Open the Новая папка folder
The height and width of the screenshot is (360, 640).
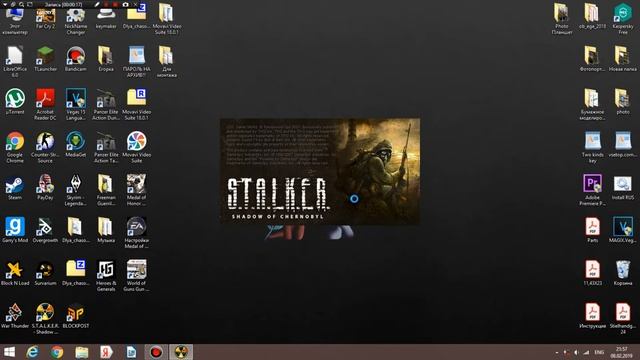pyautogui.click(x=623, y=59)
